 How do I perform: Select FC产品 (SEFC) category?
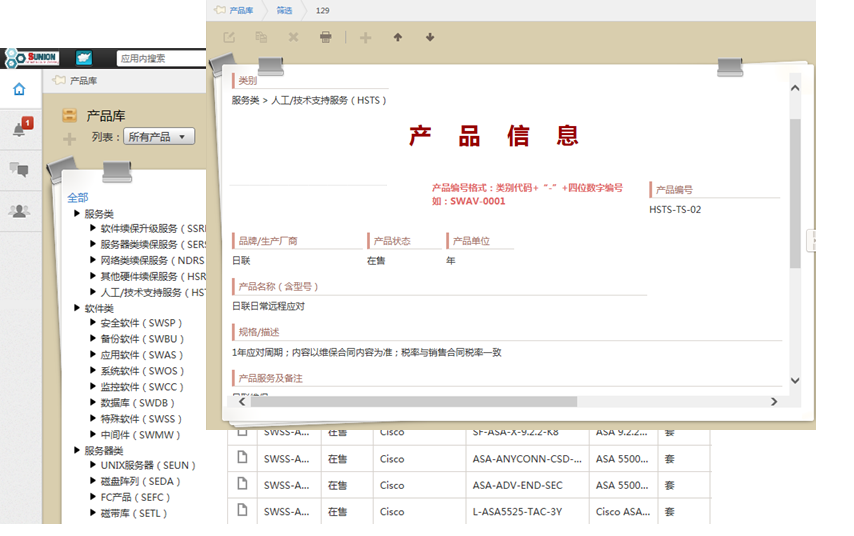coord(135,497)
